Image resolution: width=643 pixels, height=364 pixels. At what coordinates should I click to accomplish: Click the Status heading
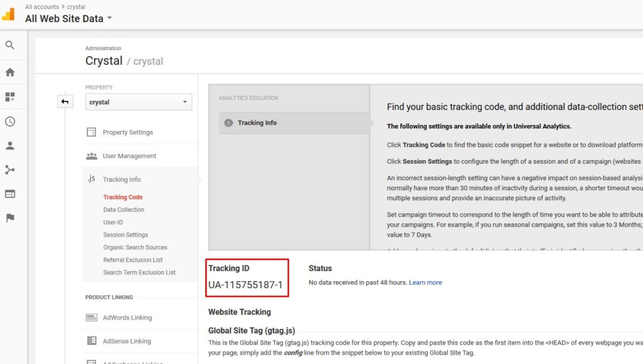point(320,268)
